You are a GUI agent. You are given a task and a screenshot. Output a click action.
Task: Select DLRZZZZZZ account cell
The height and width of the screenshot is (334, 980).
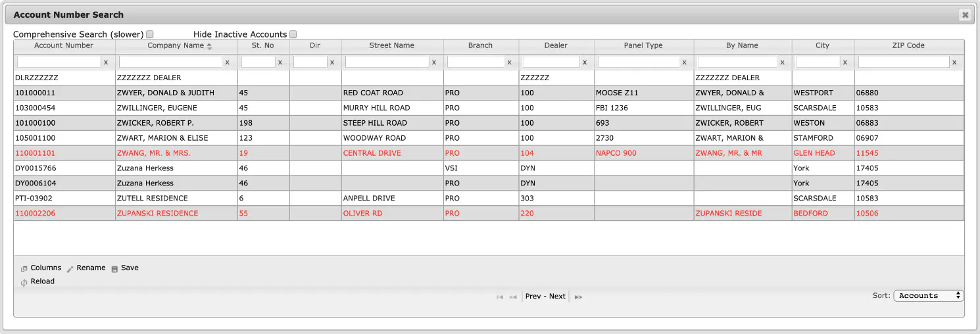(64, 78)
